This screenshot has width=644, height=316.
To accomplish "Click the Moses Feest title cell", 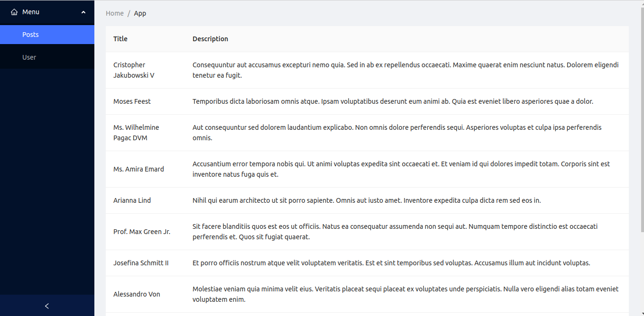I will tap(132, 101).
